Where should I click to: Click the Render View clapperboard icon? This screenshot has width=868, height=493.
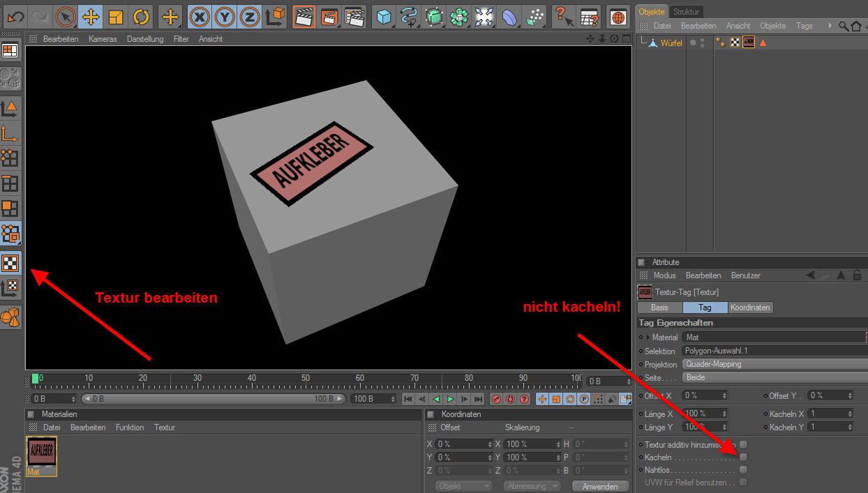coord(304,15)
